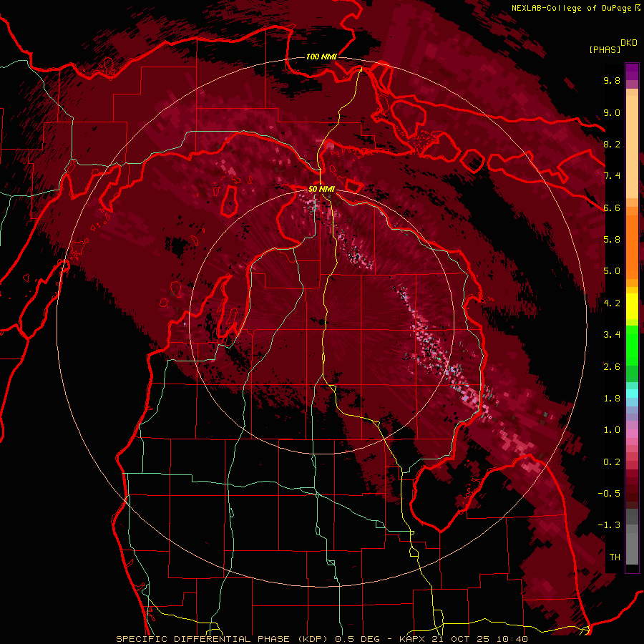The image size is (644, 644).
Task: Click the 50 NMI range ring label
Action: (321, 190)
